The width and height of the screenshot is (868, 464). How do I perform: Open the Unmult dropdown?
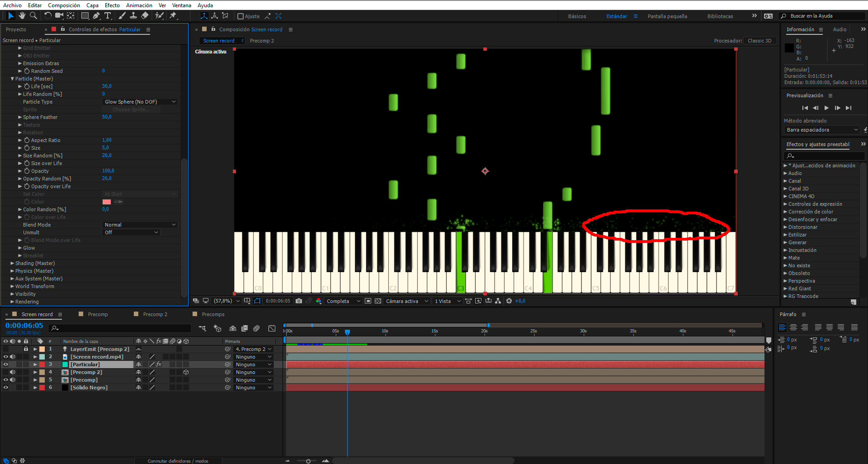pos(131,233)
